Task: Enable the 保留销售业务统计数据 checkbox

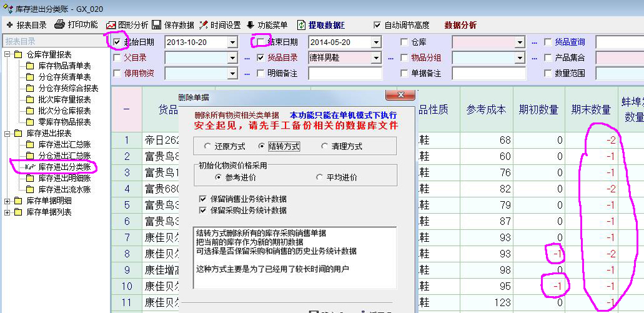Action: coord(202,199)
